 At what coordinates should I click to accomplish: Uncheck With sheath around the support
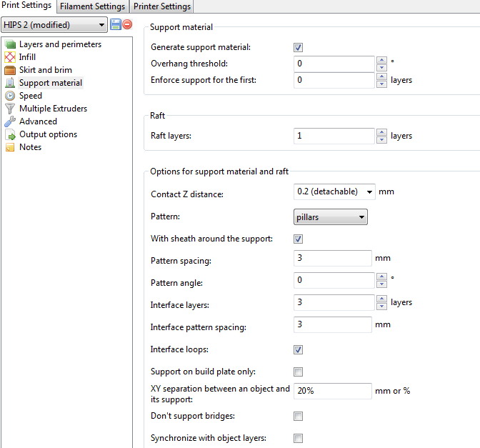(x=299, y=239)
